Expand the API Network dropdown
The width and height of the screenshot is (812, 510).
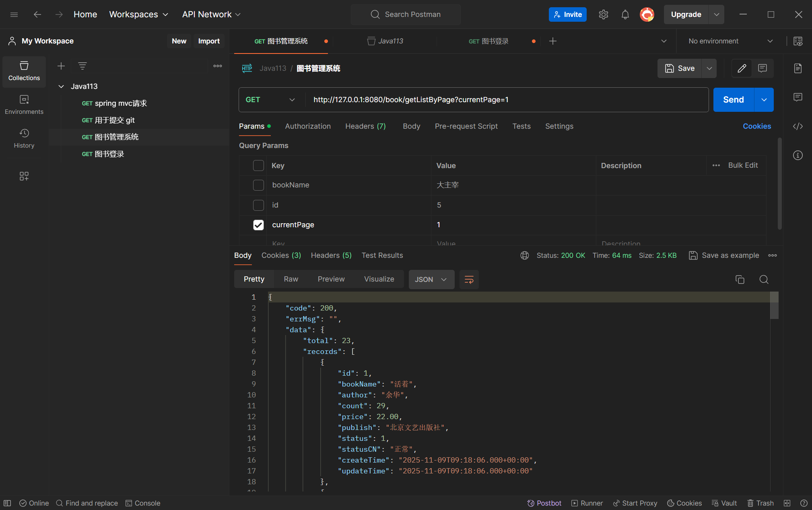tap(212, 14)
